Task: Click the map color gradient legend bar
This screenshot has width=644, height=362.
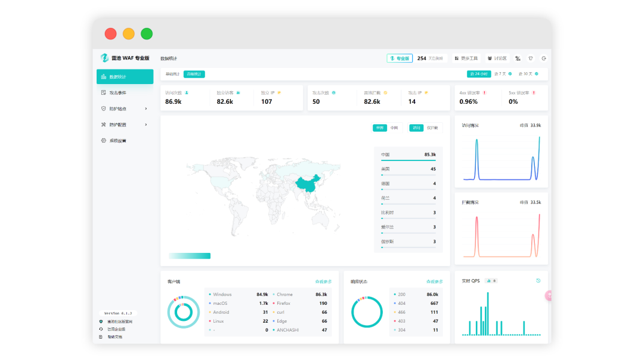Action: [x=190, y=256]
